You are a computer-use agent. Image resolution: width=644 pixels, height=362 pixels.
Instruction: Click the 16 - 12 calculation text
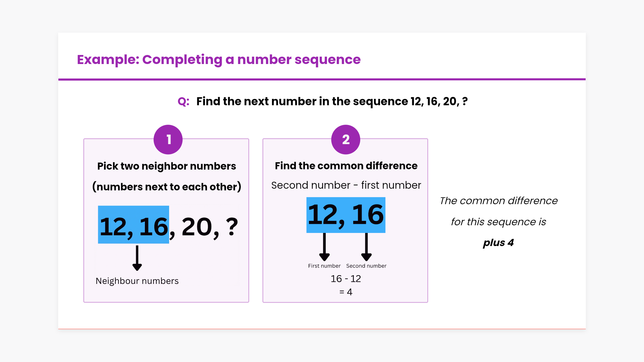(346, 279)
